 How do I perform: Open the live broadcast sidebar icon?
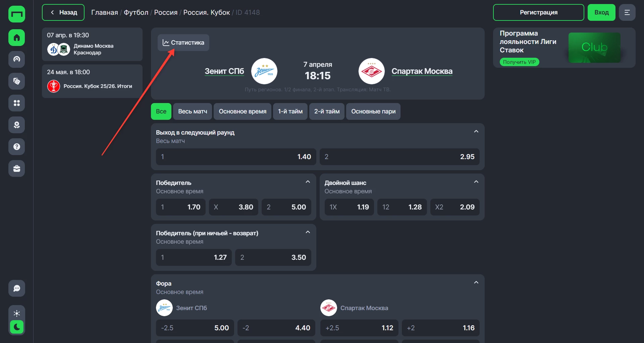[16, 59]
